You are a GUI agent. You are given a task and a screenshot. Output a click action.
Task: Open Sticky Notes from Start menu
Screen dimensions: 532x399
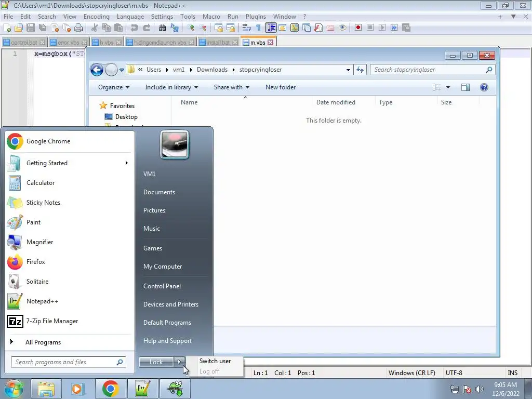(x=69, y=203)
